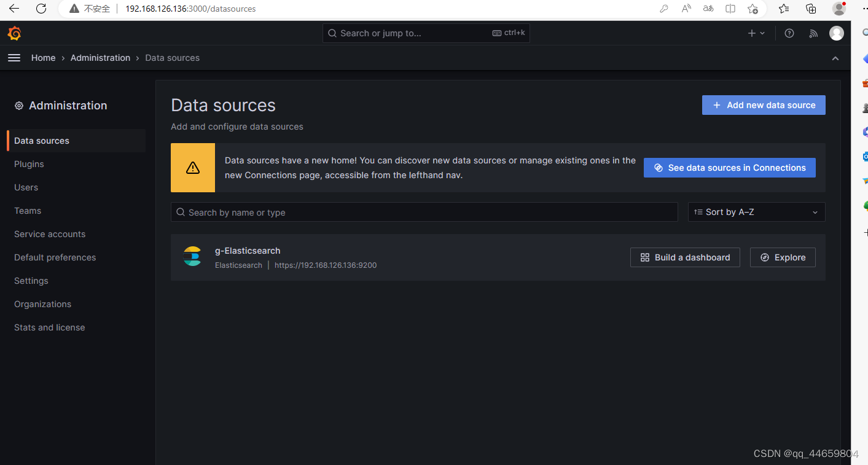Open the help question mark icon
This screenshot has width=868, height=465.
tap(789, 33)
